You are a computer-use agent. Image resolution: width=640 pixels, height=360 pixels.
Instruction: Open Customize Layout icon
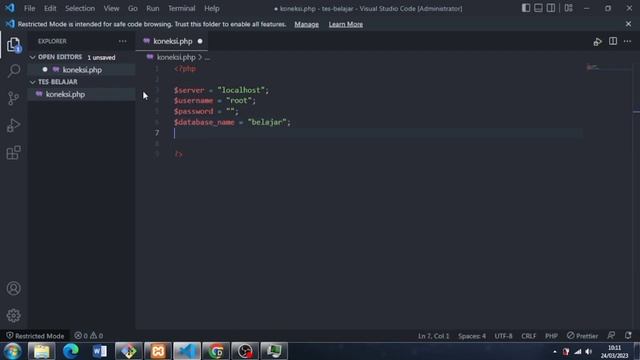coord(569,8)
